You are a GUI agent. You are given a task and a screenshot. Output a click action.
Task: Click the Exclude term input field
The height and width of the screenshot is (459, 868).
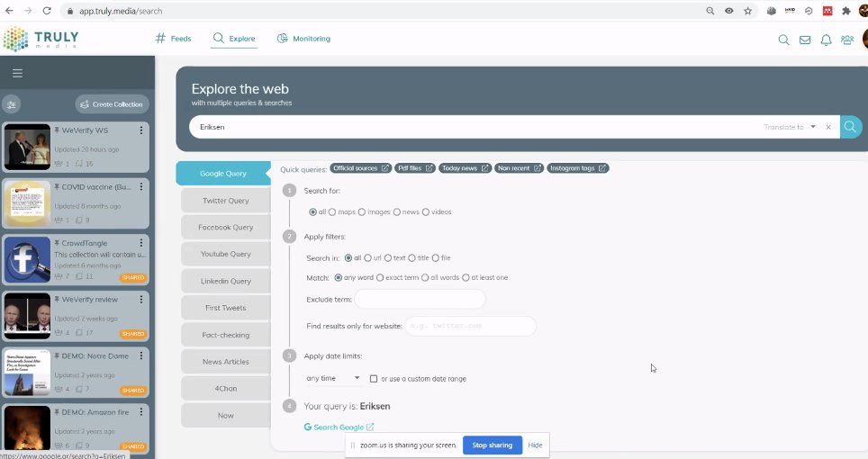coord(420,299)
